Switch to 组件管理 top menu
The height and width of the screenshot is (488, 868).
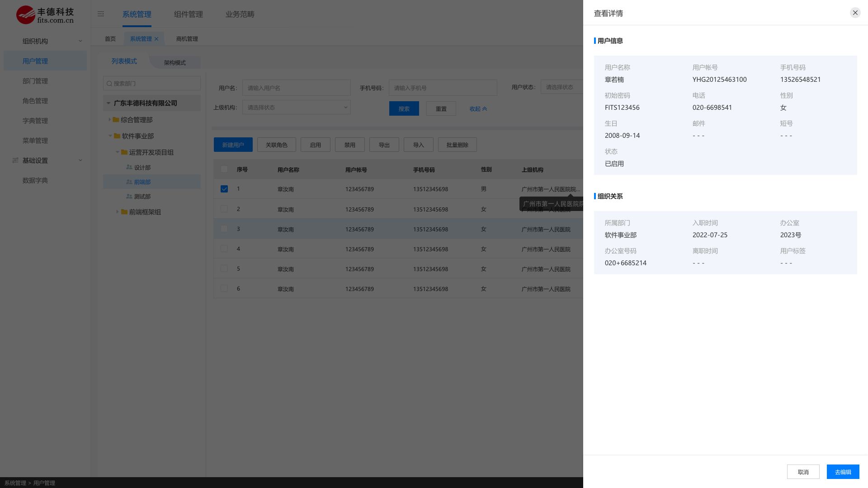coord(189,14)
